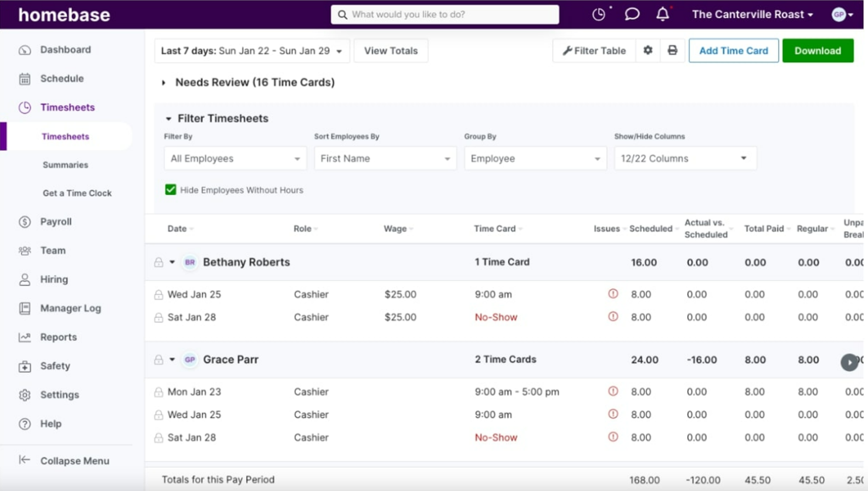This screenshot has width=868, height=491.
Task: Click the Settings gear sidebar icon
Action: (x=25, y=395)
